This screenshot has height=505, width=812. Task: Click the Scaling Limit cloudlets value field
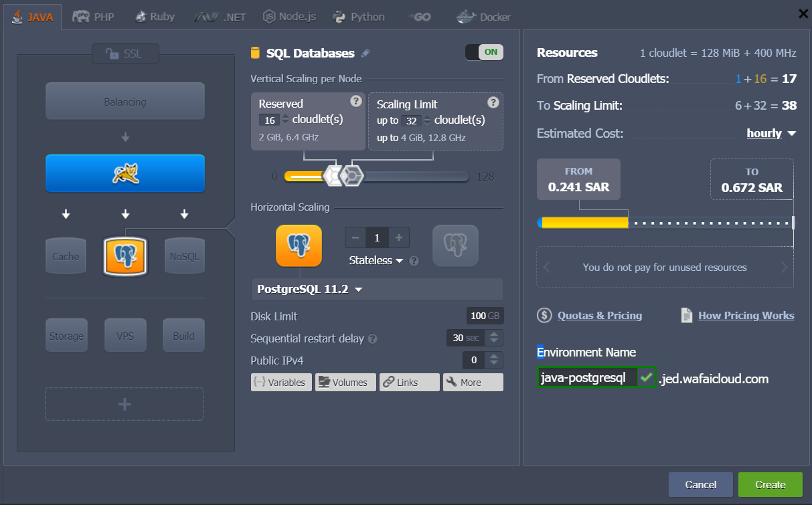[410, 120]
